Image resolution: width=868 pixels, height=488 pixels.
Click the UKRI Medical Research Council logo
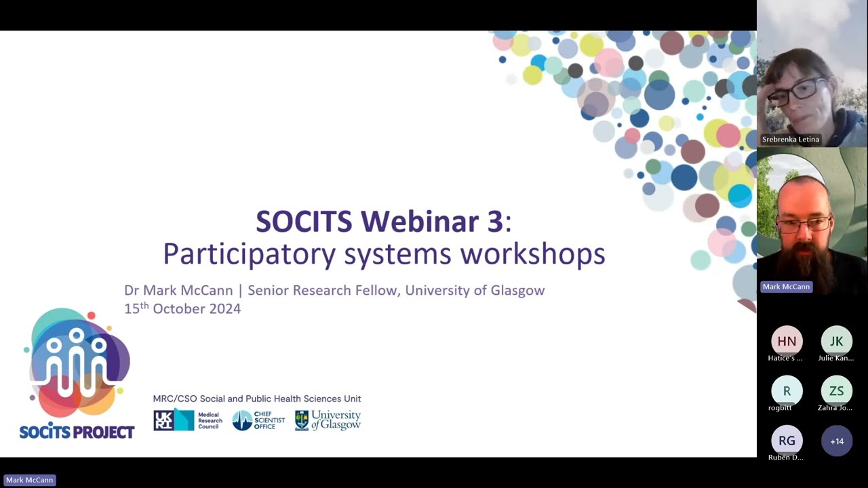tap(188, 420)
